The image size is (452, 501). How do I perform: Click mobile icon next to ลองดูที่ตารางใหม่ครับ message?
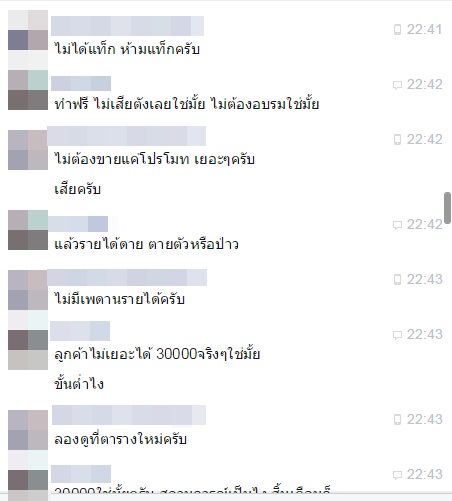coord(397,419)
